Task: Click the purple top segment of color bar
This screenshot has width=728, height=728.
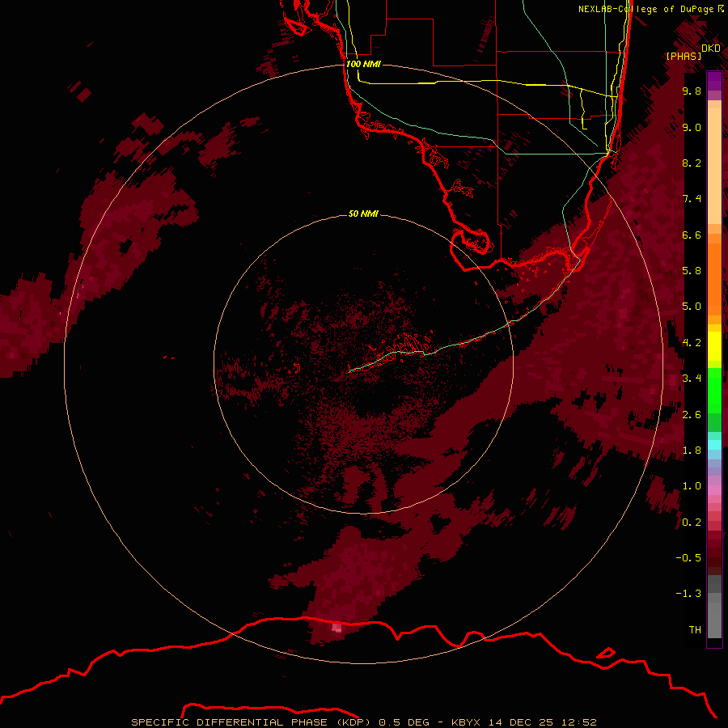Action: pyautogui.click(x=714, y=81)
